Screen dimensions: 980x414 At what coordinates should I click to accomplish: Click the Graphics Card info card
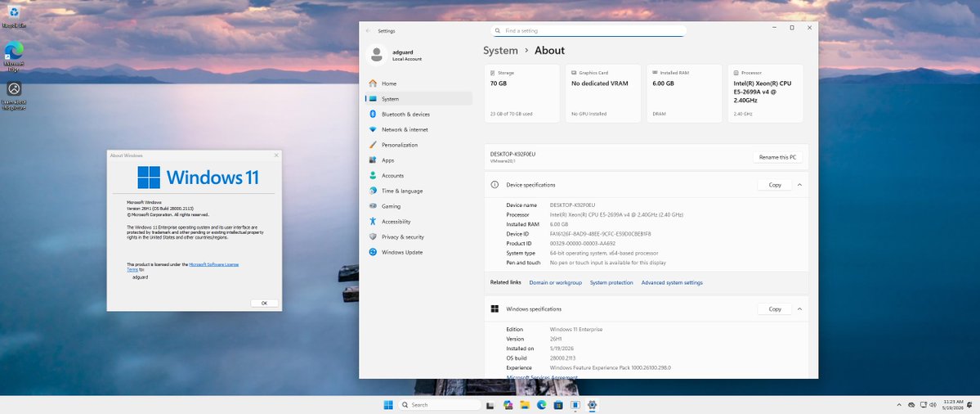point(603,93)
